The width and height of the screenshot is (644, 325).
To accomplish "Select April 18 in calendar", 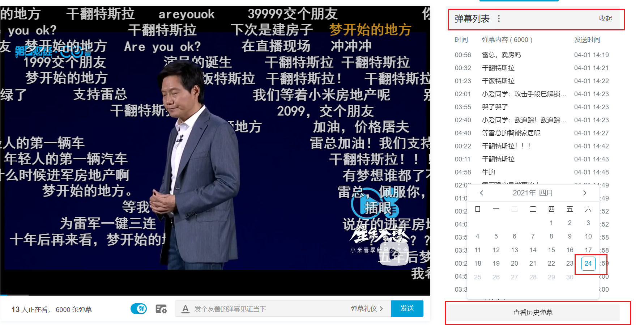I will 478,263.
